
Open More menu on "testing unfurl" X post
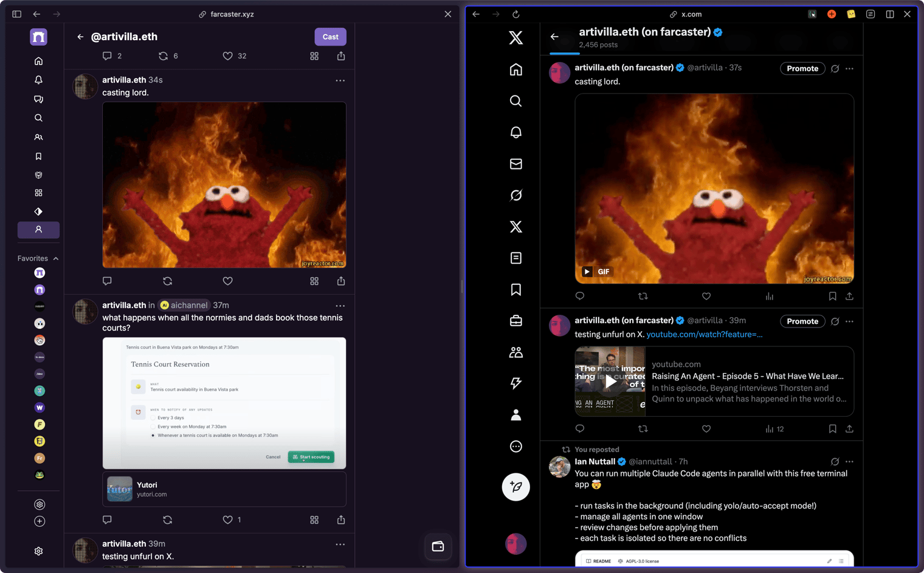pos(849,321)
